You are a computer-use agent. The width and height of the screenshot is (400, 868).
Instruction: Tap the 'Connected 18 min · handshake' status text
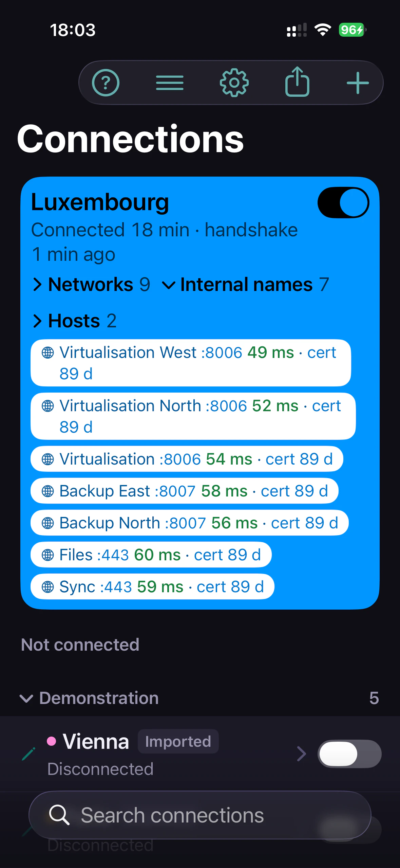coord(165,230)
